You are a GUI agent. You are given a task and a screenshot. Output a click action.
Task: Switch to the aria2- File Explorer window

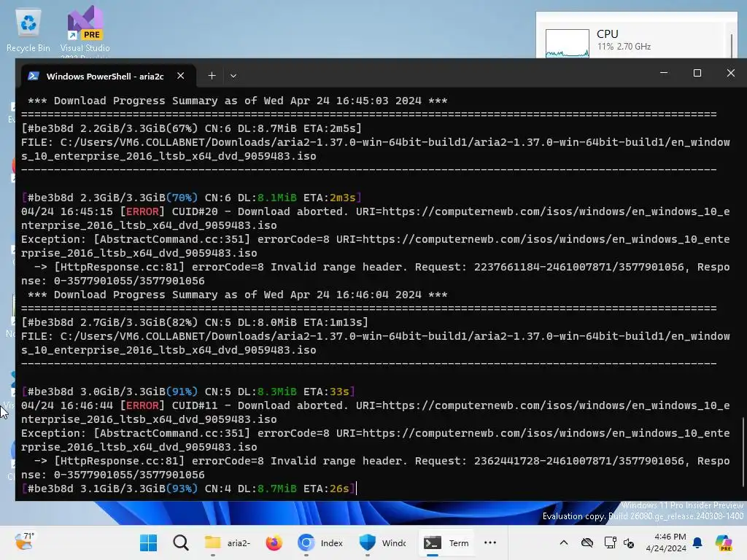click(x=228, y=542)
